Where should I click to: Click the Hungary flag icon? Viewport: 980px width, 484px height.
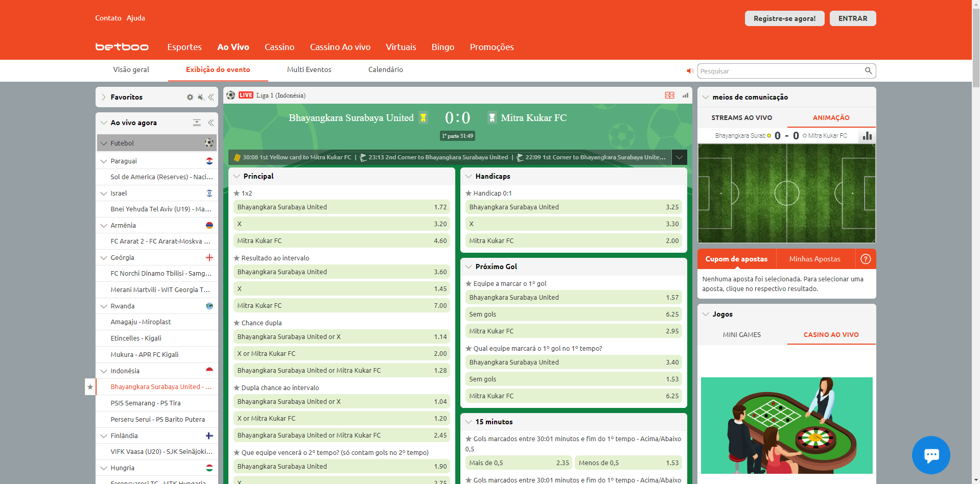click(209, 468)
